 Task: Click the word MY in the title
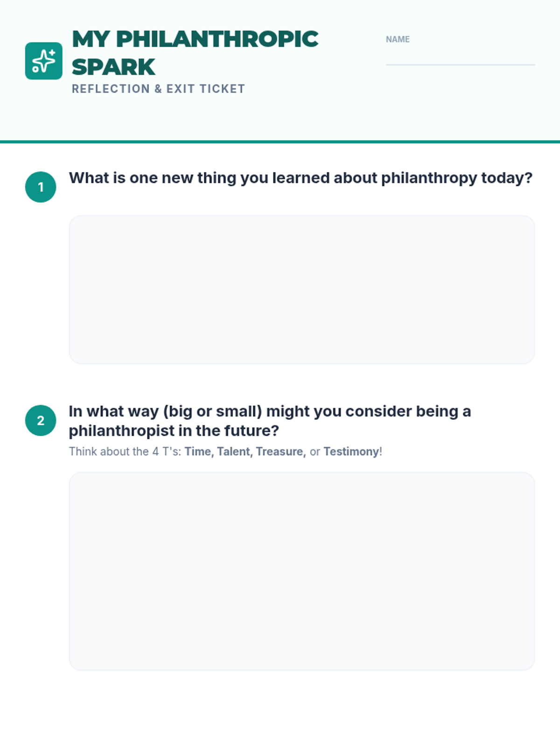[91, 39]
